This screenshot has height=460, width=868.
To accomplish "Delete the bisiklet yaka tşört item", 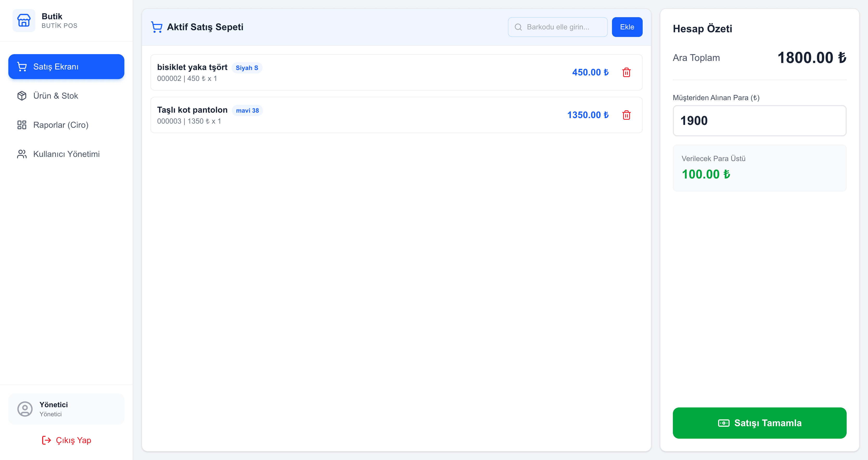I will click(626, 72).
